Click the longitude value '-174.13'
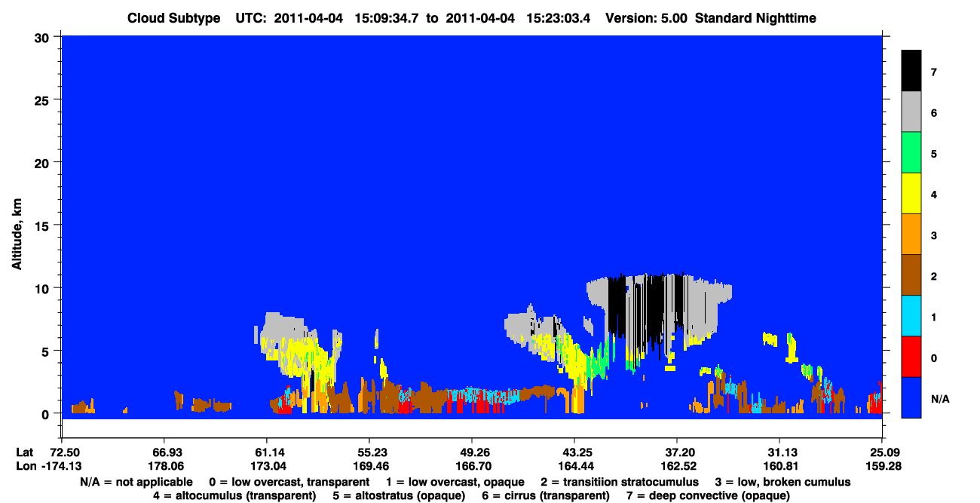The image size is (980, 503). [x=60, y=466]
